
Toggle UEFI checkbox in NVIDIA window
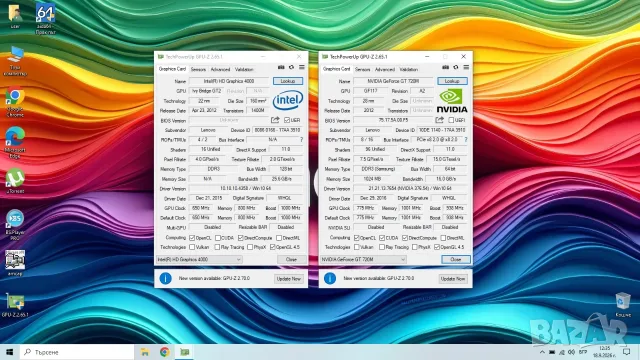click(x=451, y=120)
